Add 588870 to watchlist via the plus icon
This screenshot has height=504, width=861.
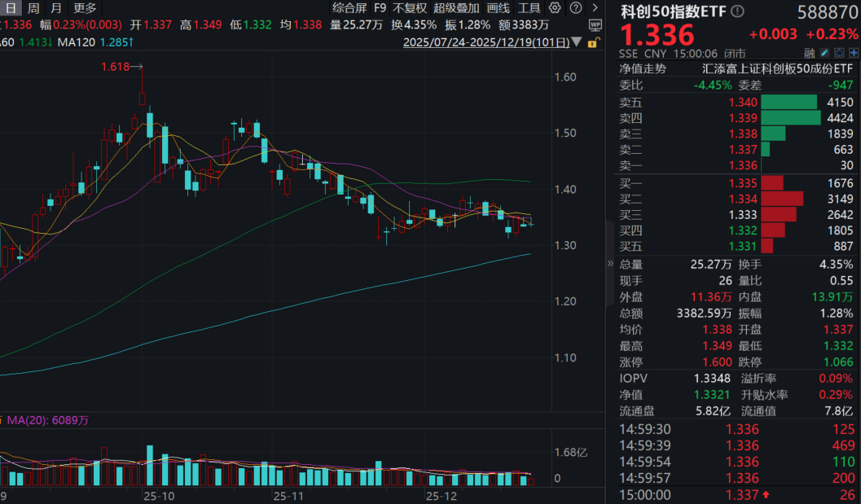(x=854, y=53)
